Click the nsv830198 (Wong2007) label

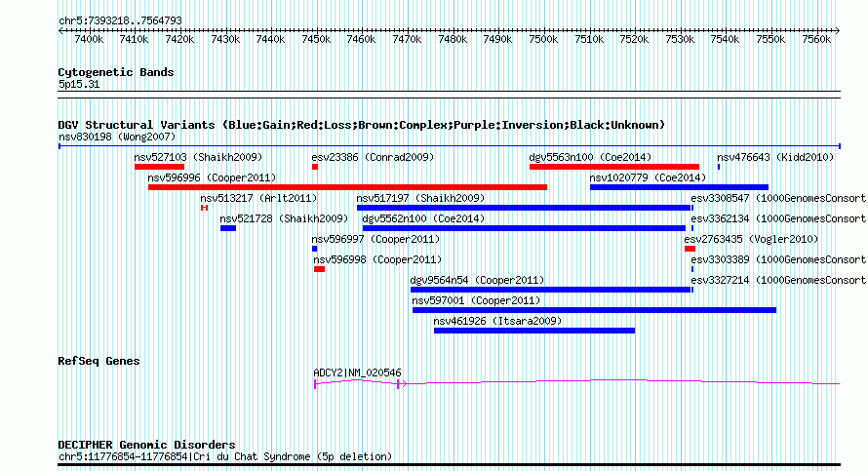pyautogui.click(x=117, y=137)
